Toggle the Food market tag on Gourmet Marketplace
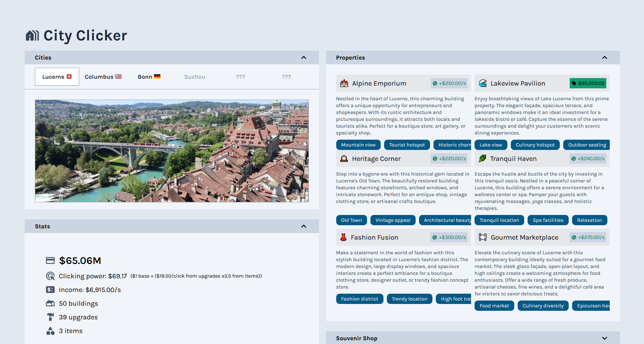The width and height of the screenshot is (644, 344). pos(494,305)
